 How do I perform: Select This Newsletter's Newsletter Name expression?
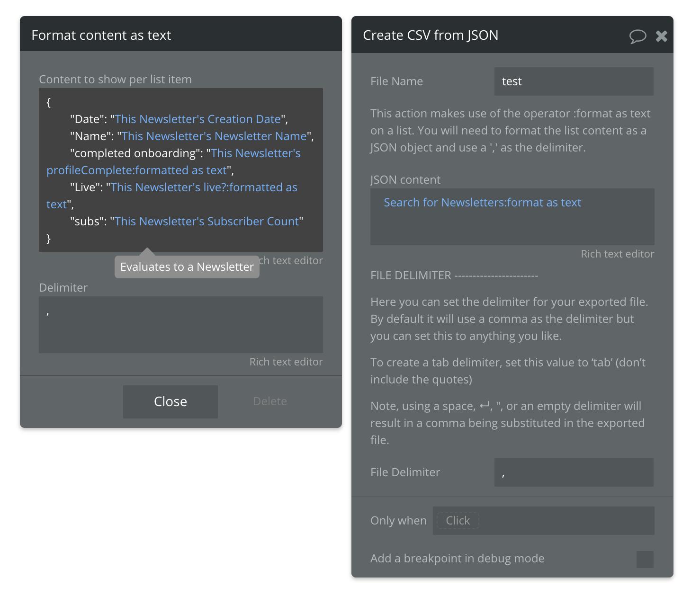[214, 136]
